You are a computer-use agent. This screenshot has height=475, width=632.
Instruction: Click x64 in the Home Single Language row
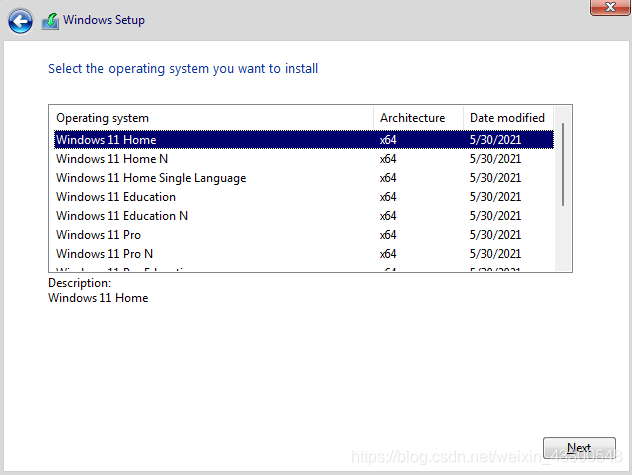click(x=388, y=178)
